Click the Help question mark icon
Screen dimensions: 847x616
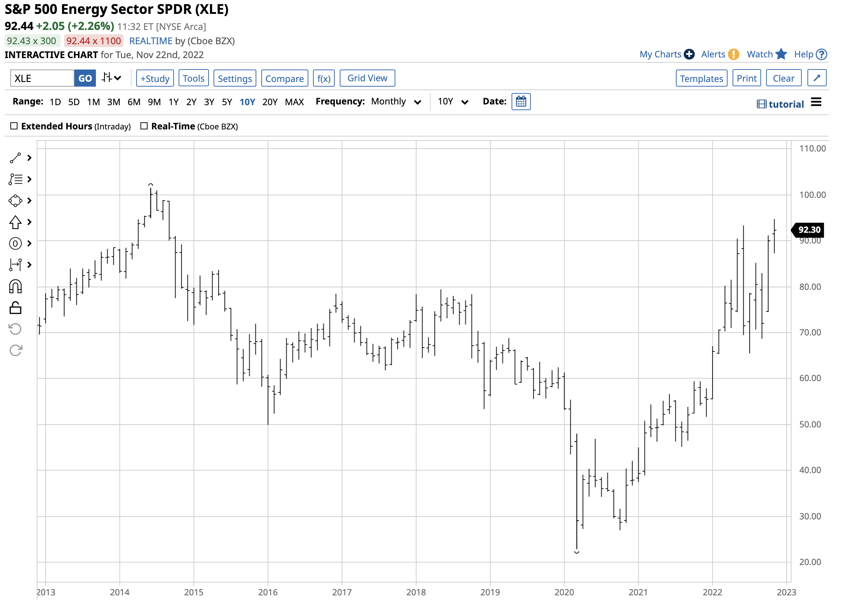(x=822, y=55)
